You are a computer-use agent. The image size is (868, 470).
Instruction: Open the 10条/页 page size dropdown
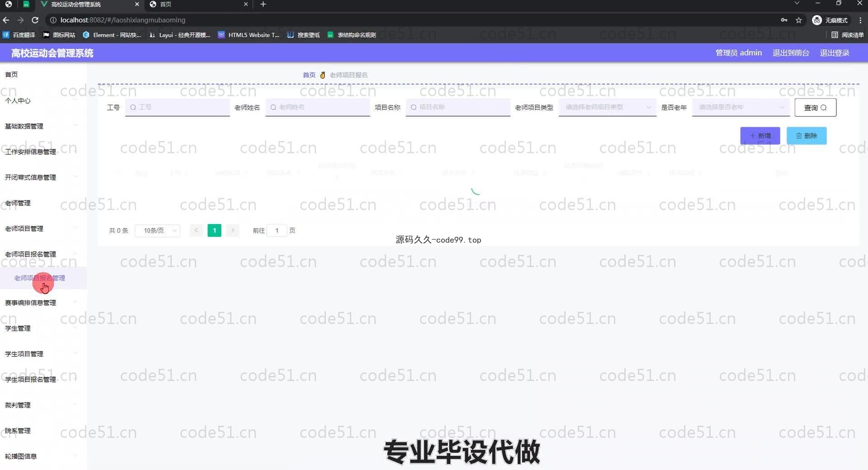[158, 230]
